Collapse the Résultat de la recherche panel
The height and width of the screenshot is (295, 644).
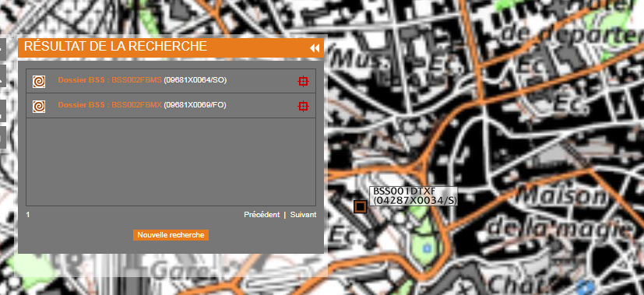click(315, 48)
